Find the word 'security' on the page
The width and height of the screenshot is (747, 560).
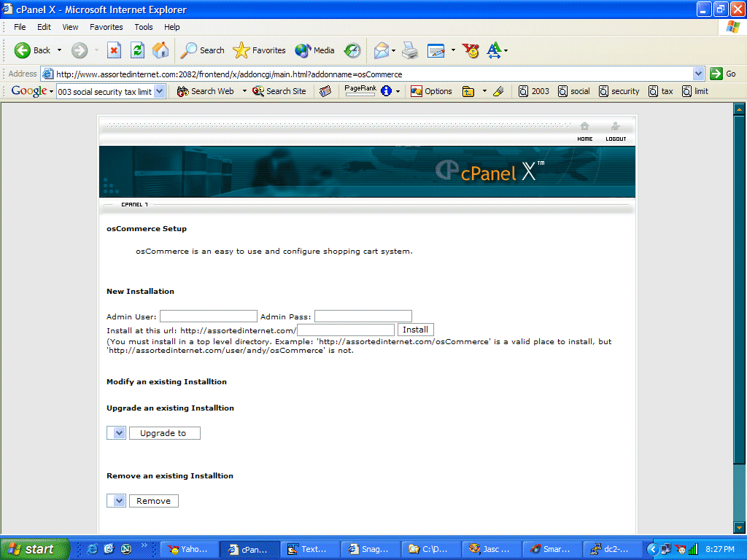tap(619, 91)
